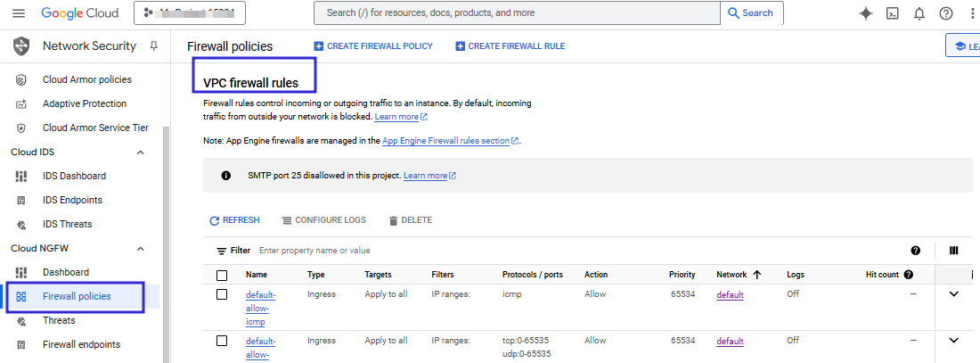Image resolution: width=980 pixels, height=363 pixels.
Task: Open the help question mark menu
Action: point(946,13)
